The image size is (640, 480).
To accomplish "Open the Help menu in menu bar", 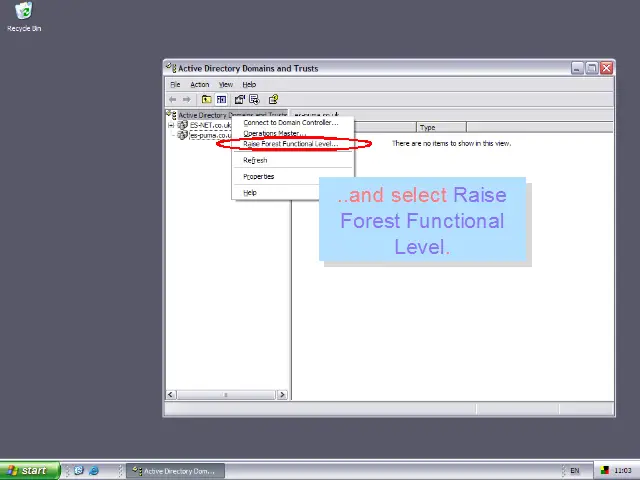I will tap(249, 84).
